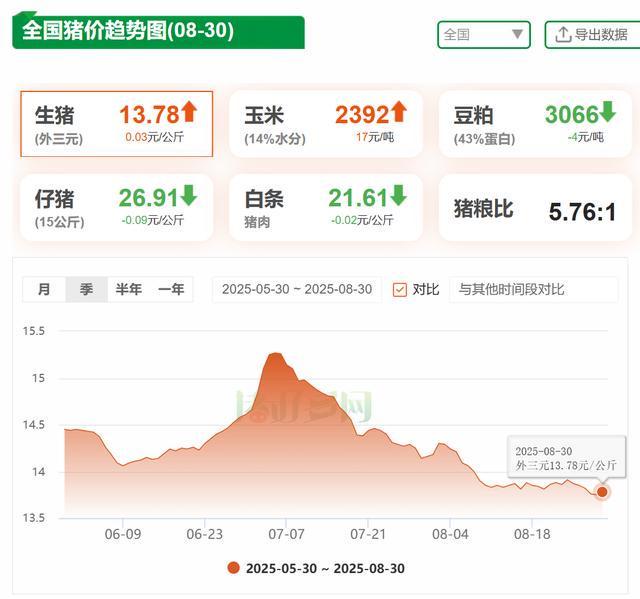Switch chart to 月 view
Screen dimensions: 640x599
click(44, 290)
